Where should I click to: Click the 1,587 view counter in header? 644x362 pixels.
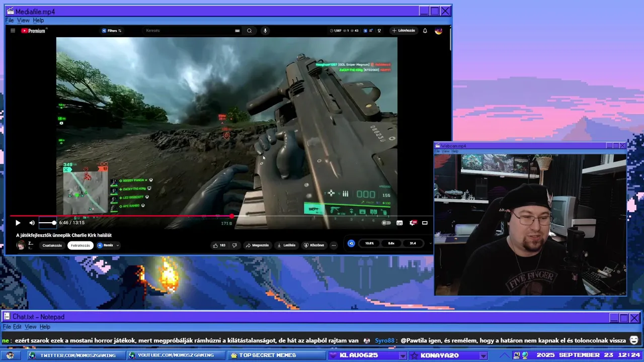[x=336, y=31]
